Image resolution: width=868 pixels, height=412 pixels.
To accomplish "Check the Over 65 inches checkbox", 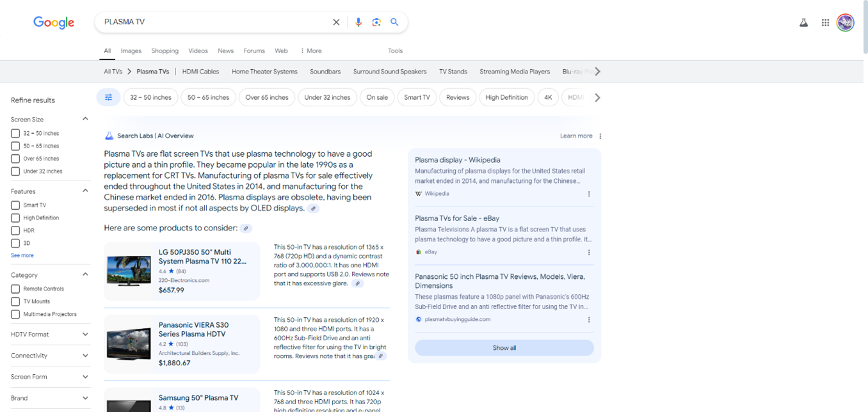I will pyautogui.click(x=16, y=159).
